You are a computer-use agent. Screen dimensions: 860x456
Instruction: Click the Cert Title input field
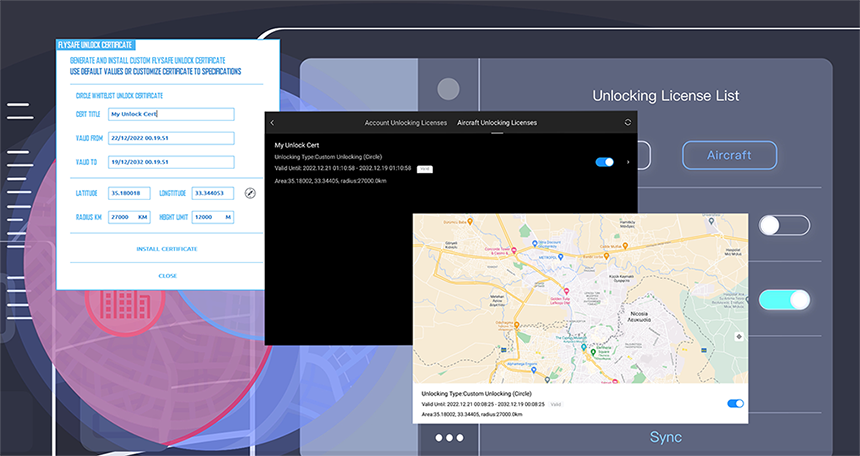click(170, 114)
